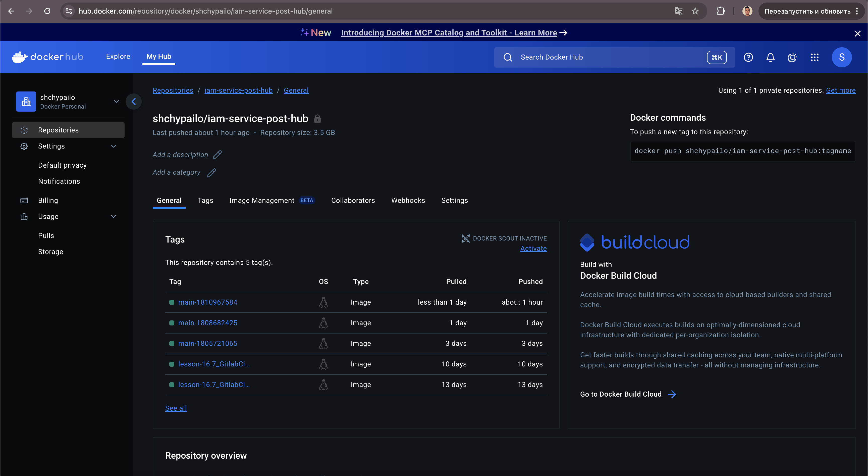Open tag main-1808682425
The height and width of the screenshot is (476, 868).
click(x=207, y=323)
